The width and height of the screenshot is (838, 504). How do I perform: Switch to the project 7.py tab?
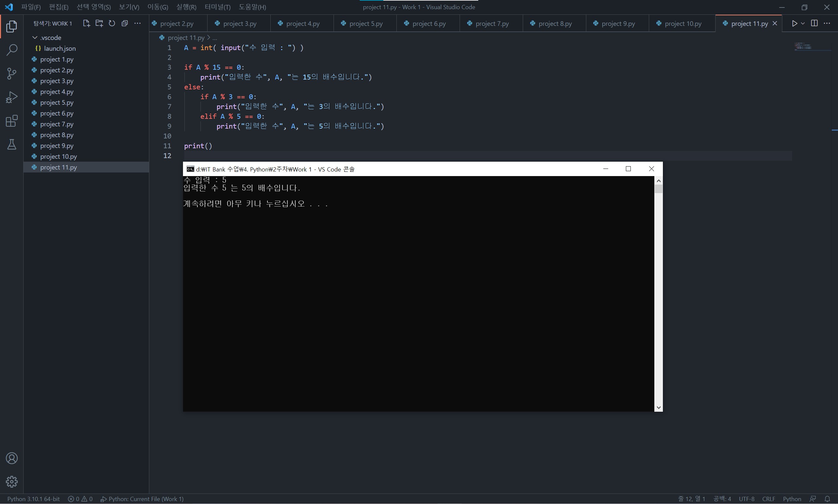[492, 24]
